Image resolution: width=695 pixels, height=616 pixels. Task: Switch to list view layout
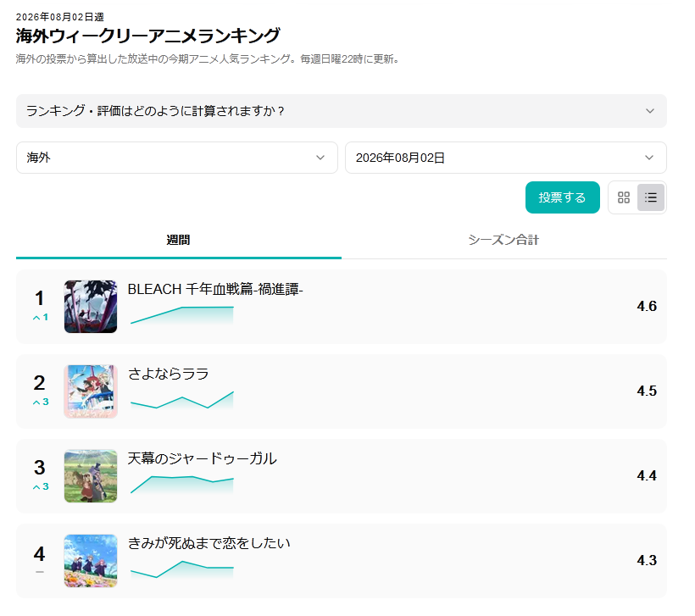651,197
